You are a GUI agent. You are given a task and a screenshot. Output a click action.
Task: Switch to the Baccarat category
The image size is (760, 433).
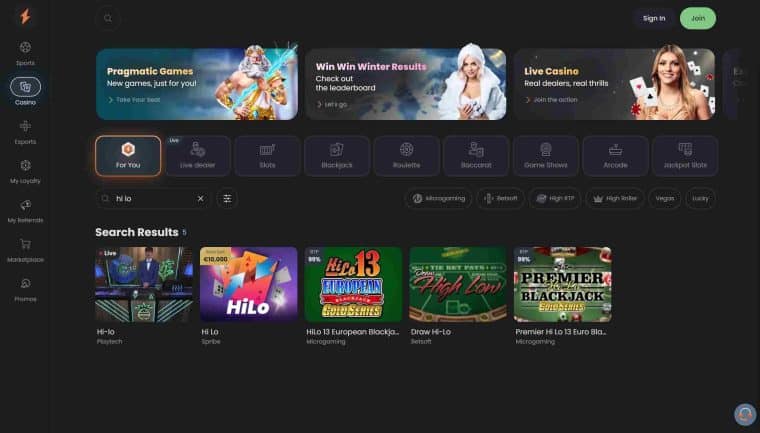[476, 156]
